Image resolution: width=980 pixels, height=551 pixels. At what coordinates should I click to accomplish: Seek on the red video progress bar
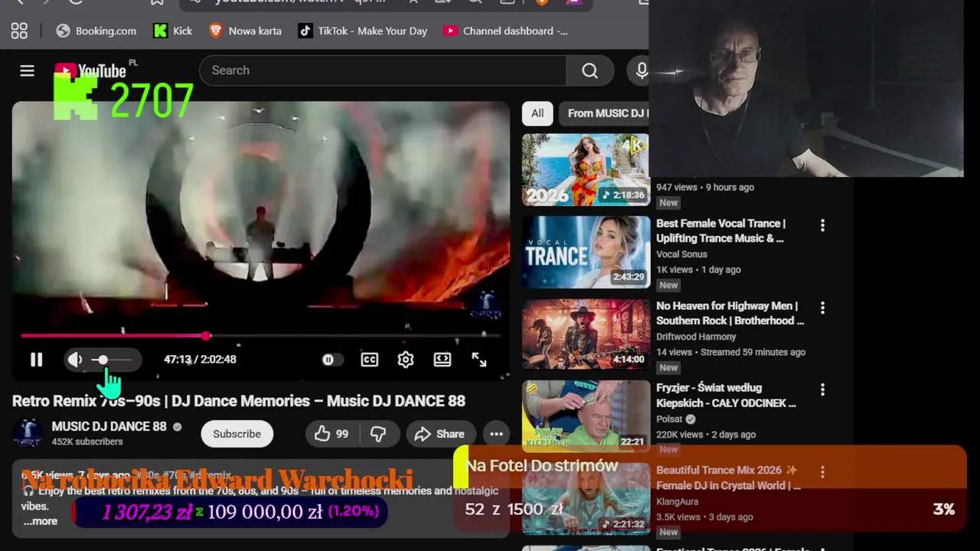tap(260, 335)
